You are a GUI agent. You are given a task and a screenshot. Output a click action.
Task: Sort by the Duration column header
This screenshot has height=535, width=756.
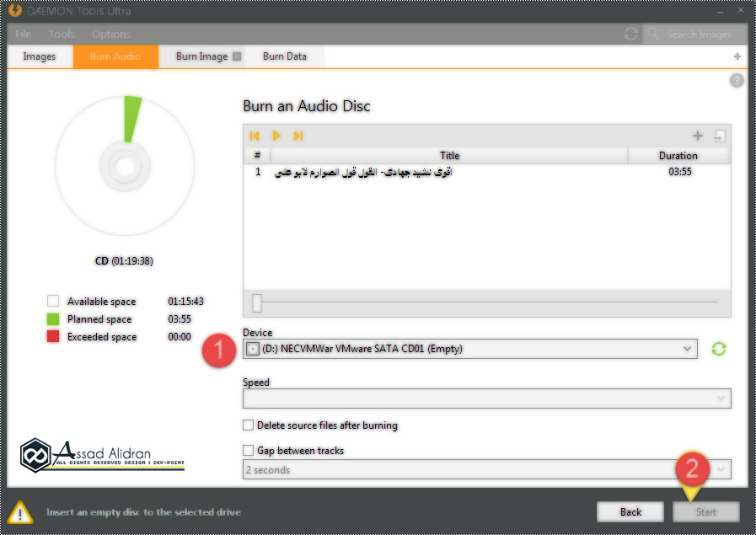678,156
